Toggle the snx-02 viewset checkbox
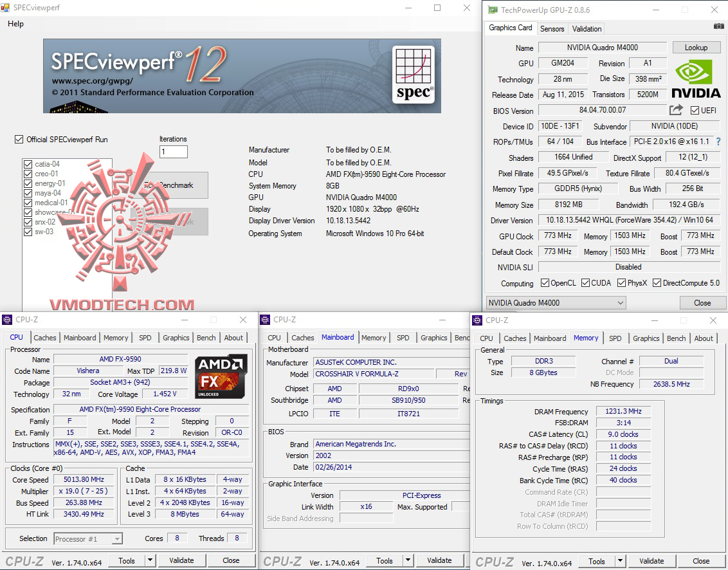Image resolution: width=728 pixels, height=570 pixels. tap(28, 222)
